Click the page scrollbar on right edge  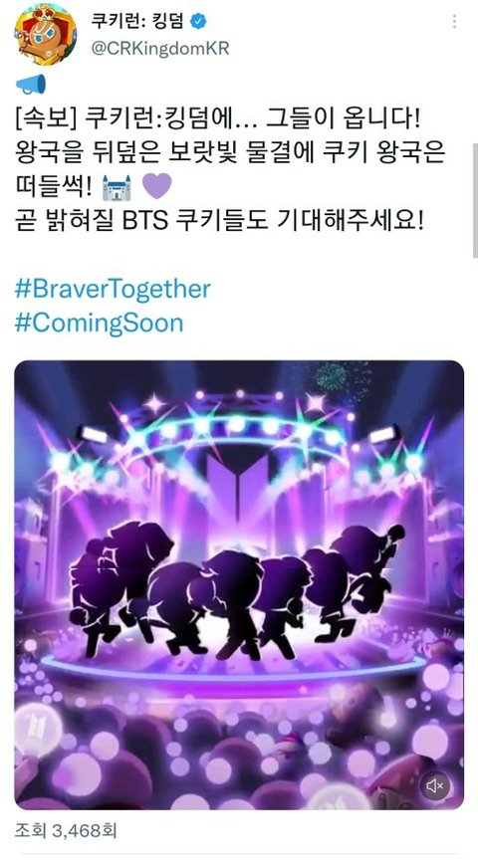tap(475, 200)
